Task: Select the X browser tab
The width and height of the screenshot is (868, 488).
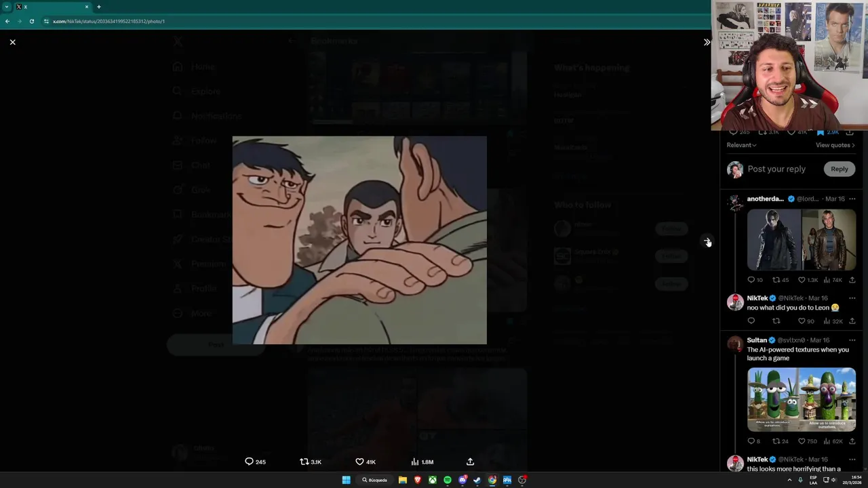Action: [52, 7]
